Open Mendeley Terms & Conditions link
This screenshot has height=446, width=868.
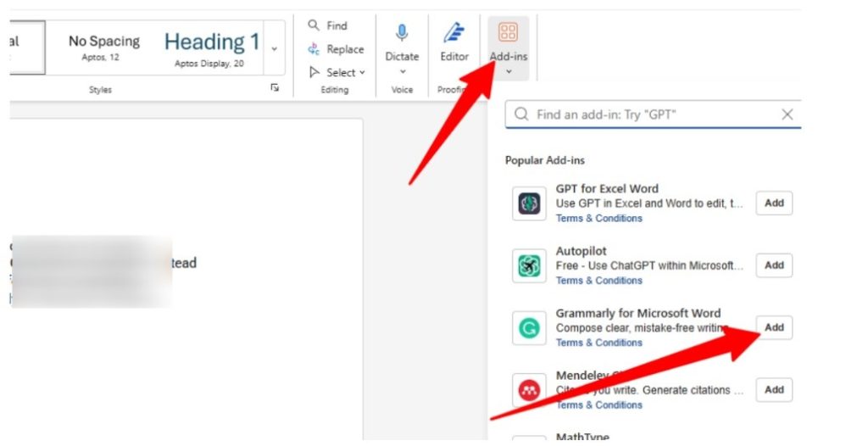599,405
